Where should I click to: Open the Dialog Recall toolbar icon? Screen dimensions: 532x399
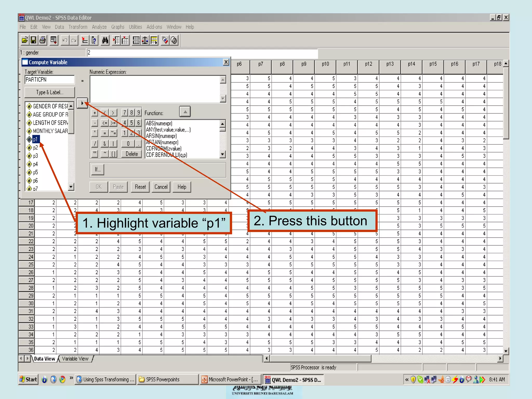coord(54,40)
